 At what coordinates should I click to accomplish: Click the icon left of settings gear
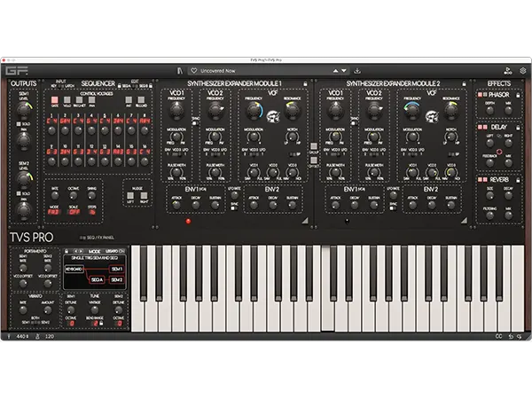(x=507, y=71)
